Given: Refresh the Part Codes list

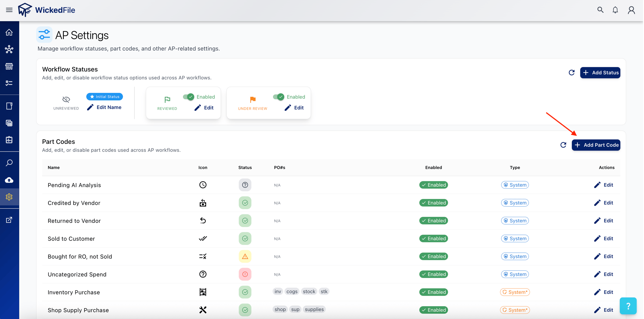Looking at the screenshot, I should [563, 145].
